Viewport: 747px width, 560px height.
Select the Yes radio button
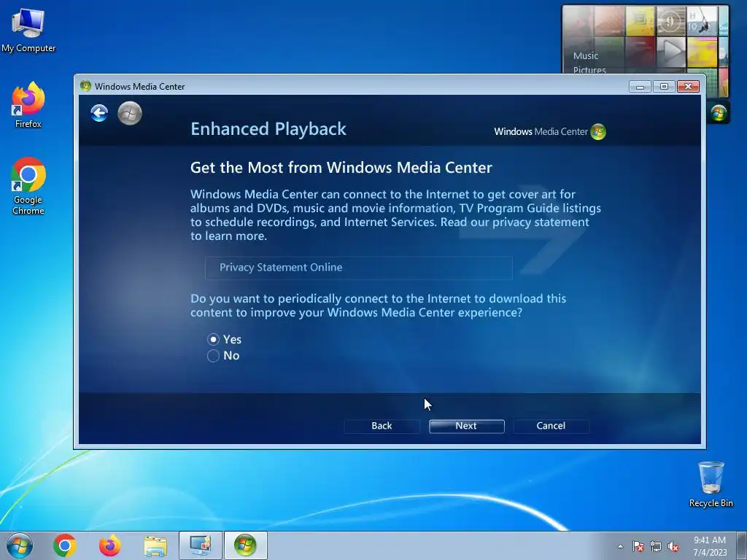[x=213, y=340]
